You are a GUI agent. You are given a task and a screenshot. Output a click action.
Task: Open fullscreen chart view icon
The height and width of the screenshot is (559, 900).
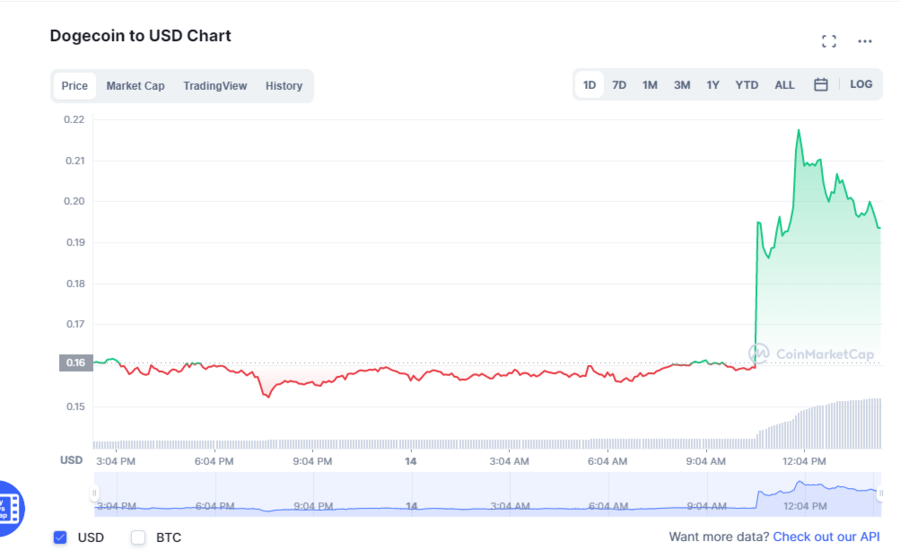[x=829, y=41]
